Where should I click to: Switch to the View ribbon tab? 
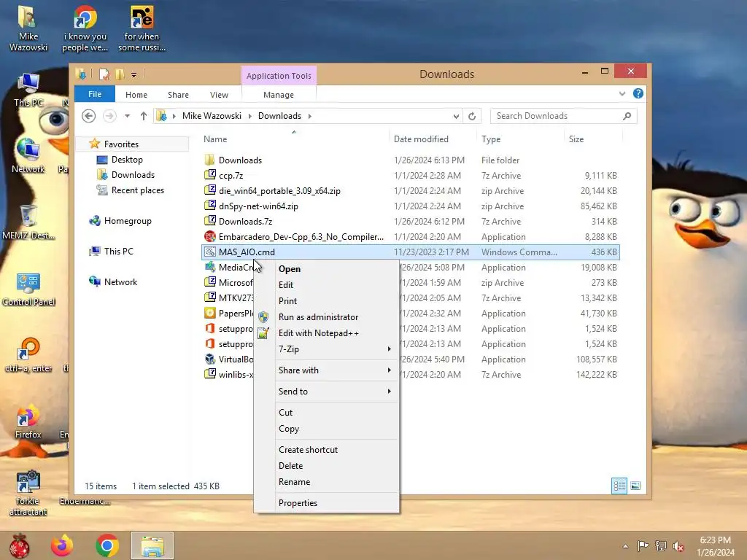coord(219,95)
